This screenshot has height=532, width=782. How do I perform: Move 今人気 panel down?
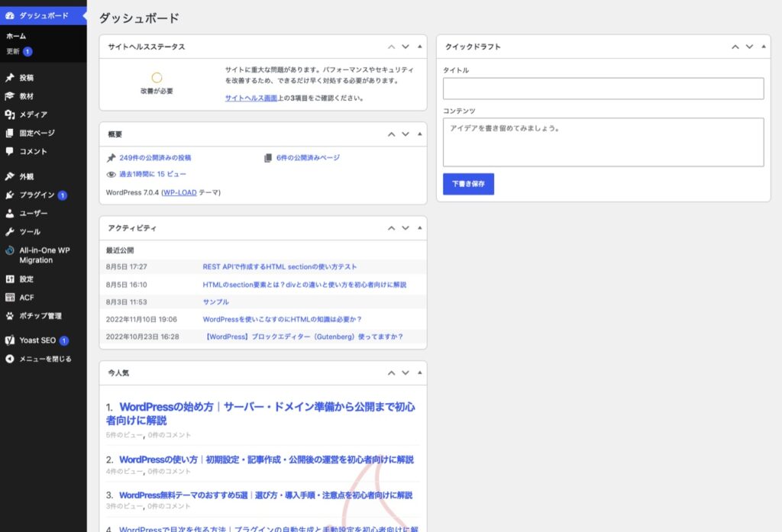406,372
